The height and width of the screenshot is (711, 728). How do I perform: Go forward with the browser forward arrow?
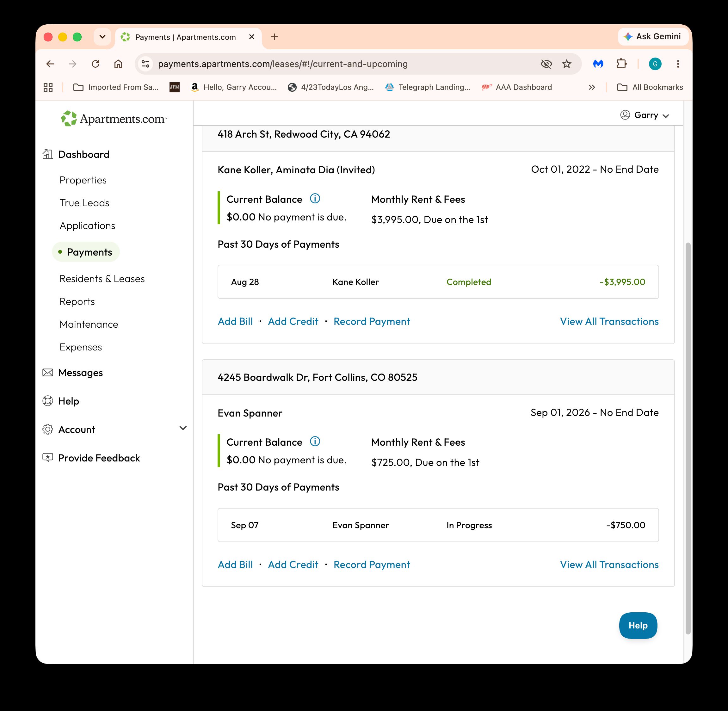pyautogui.click(x=73, y=64)
